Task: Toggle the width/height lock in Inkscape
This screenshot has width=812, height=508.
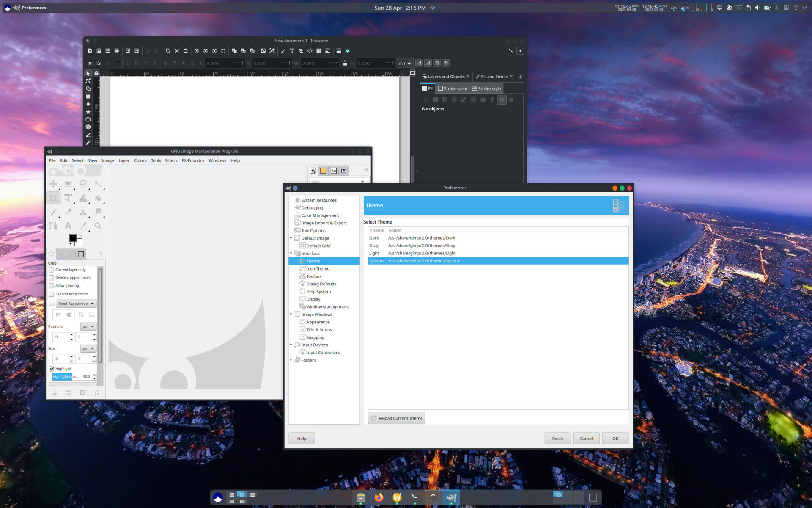Action: pos(345,63)
